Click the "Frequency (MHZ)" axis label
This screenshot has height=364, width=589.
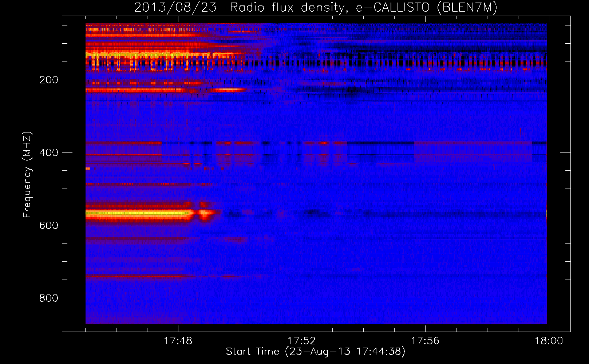tap(27, 175)
